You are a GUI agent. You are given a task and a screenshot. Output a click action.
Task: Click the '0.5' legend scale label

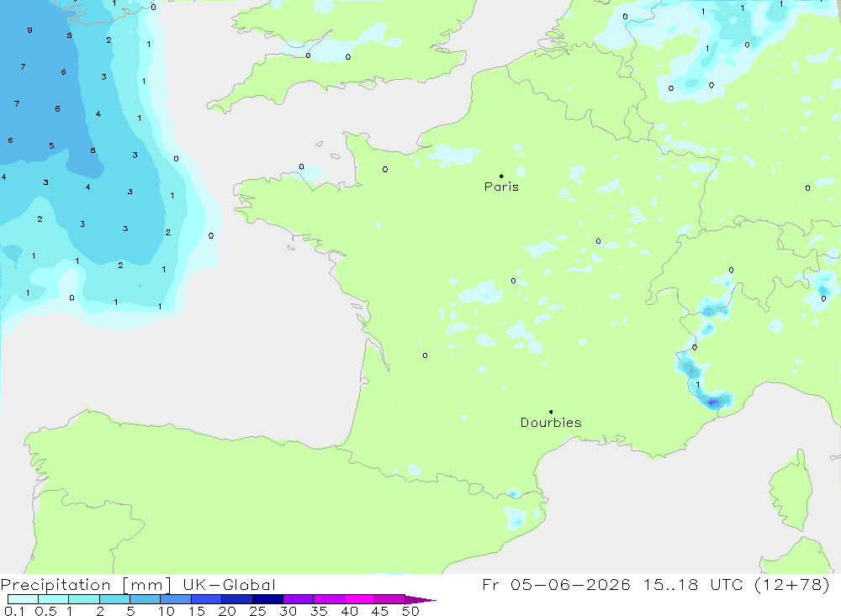45,611
